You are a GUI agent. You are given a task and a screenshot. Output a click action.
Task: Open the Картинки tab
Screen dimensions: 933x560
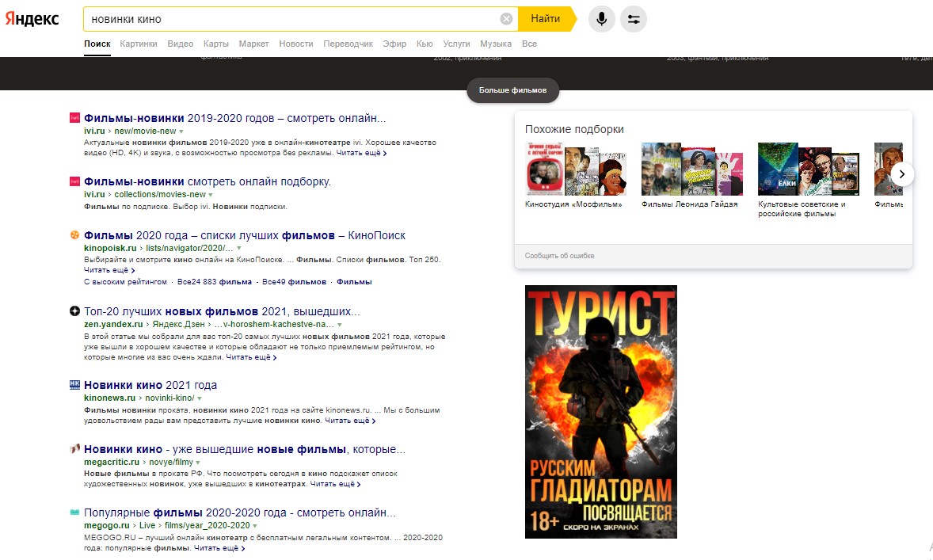[139, 44]
